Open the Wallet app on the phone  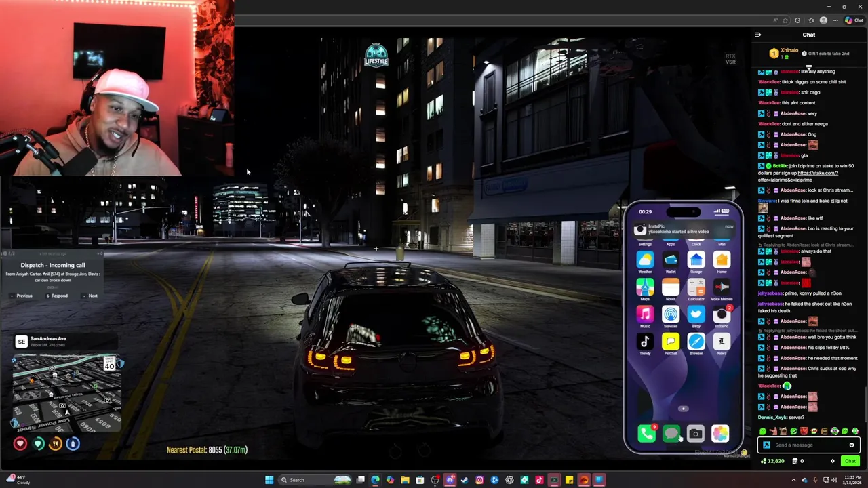[671, 260]
